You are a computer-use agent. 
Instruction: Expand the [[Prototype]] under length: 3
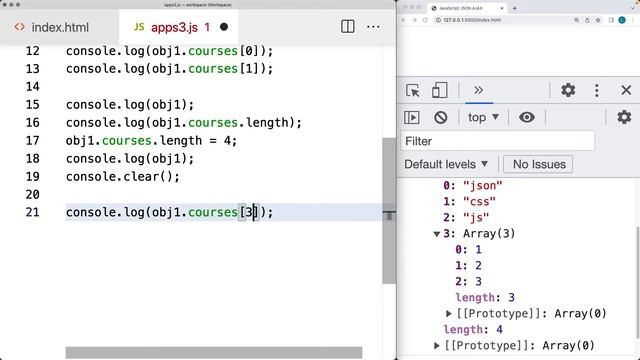coord(449,313)
